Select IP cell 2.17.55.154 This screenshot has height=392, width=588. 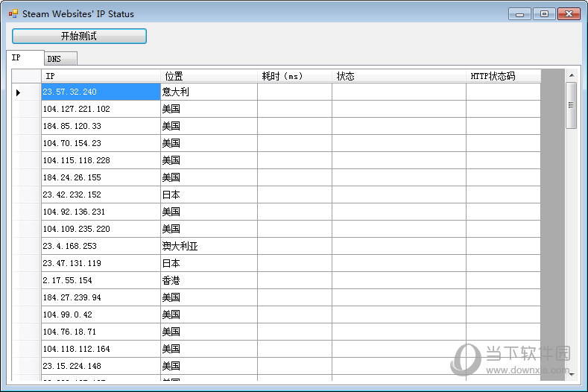101,281
